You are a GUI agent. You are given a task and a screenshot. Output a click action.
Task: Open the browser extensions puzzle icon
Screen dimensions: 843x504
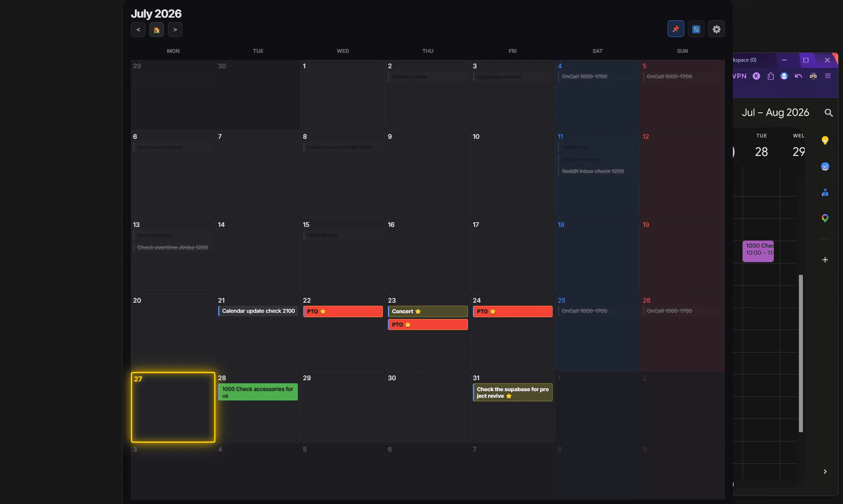[x=770, y=76]
